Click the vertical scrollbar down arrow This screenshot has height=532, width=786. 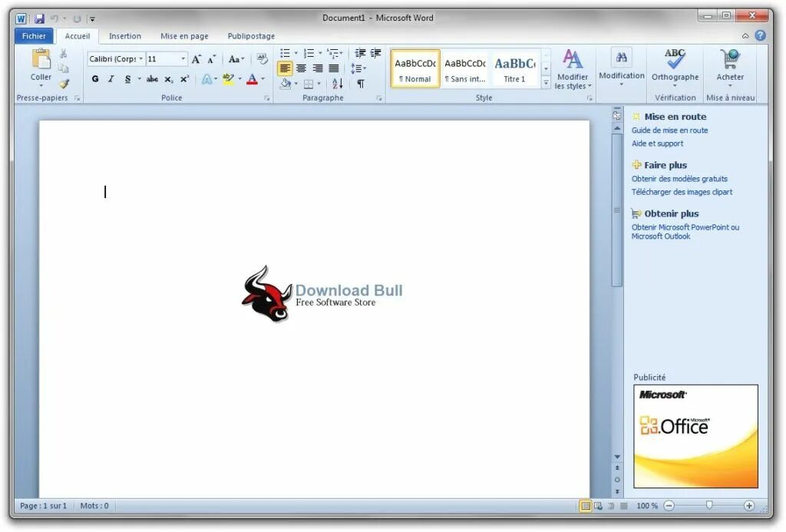pos(617,457)
